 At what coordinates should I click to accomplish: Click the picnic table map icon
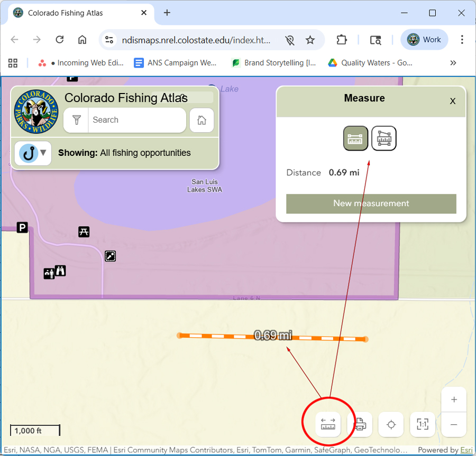coord(84,231)
